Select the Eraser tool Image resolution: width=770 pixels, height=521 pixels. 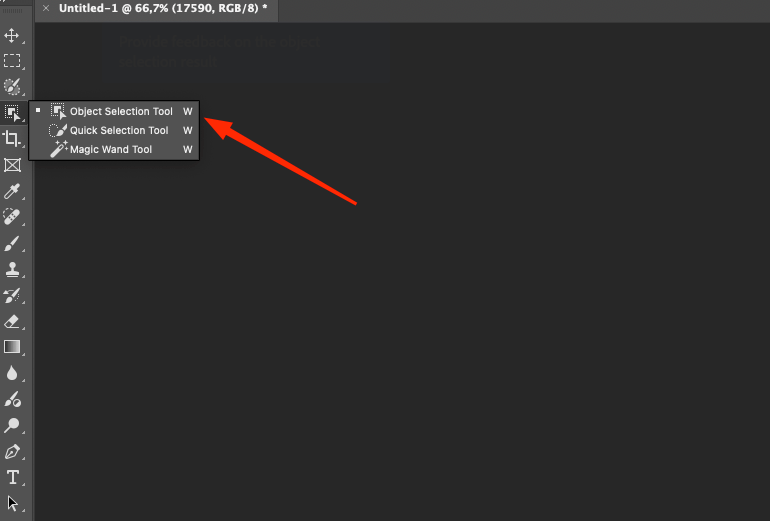(x=12, y=322)
